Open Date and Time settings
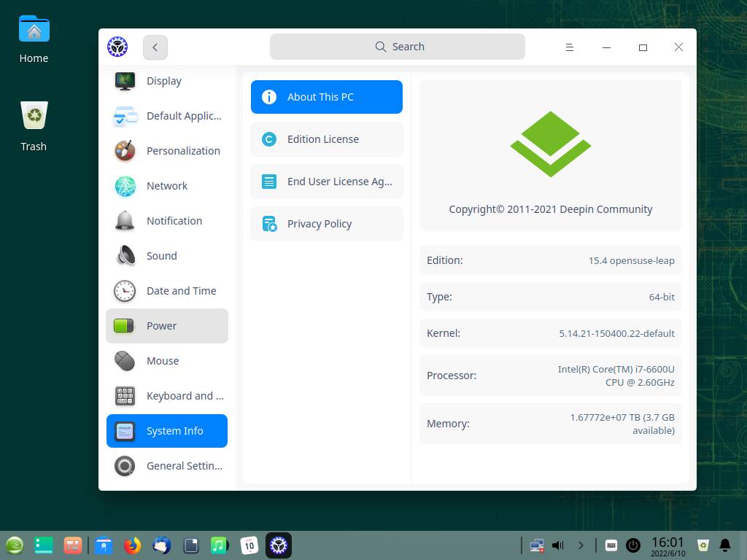 pyautogui.click(x=181, y=291)
